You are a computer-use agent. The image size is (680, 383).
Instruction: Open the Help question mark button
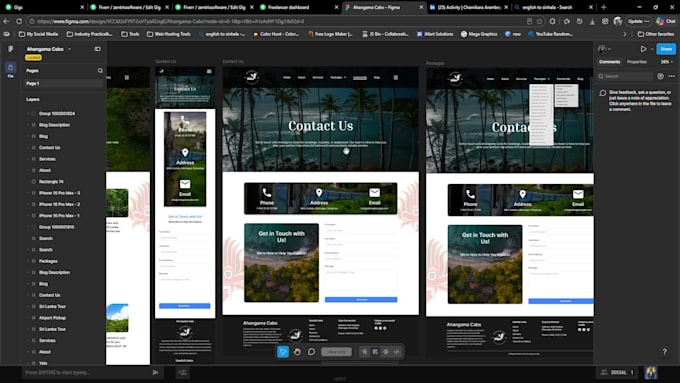click(x=664, y=352)
